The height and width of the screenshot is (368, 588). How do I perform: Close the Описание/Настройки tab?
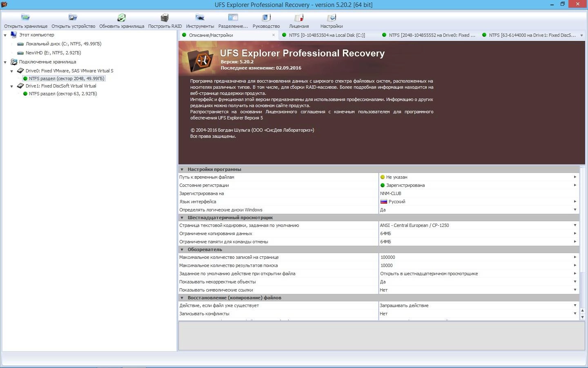coord(274,35)
